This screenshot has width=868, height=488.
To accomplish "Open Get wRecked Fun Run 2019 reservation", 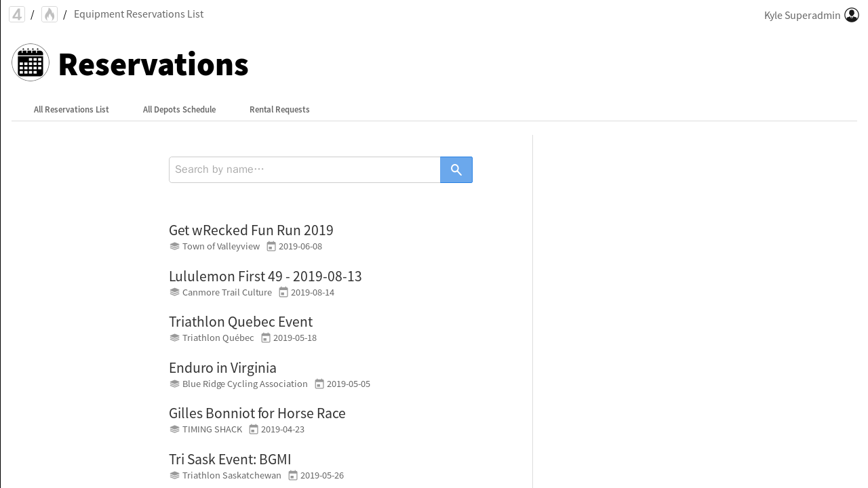I will point(251,230).
